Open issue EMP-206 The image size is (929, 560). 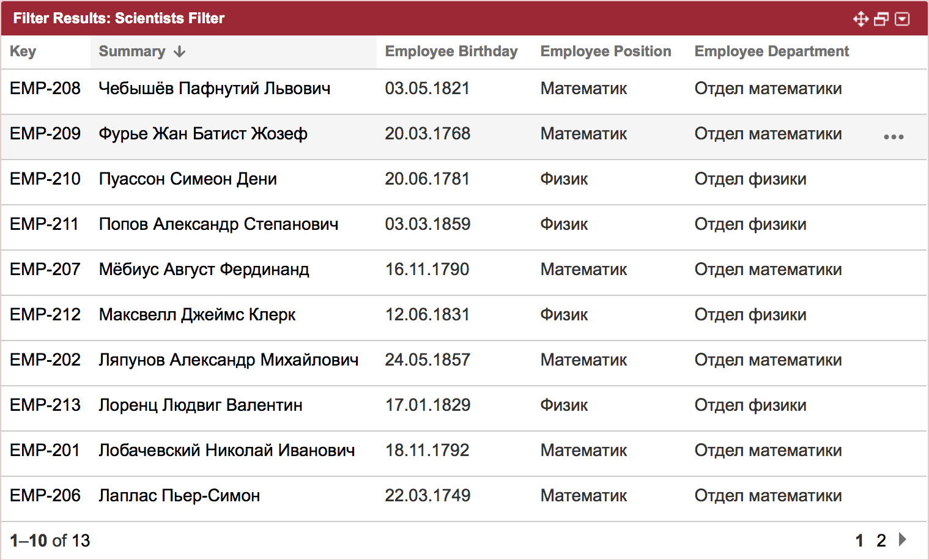tap(45, 495)
